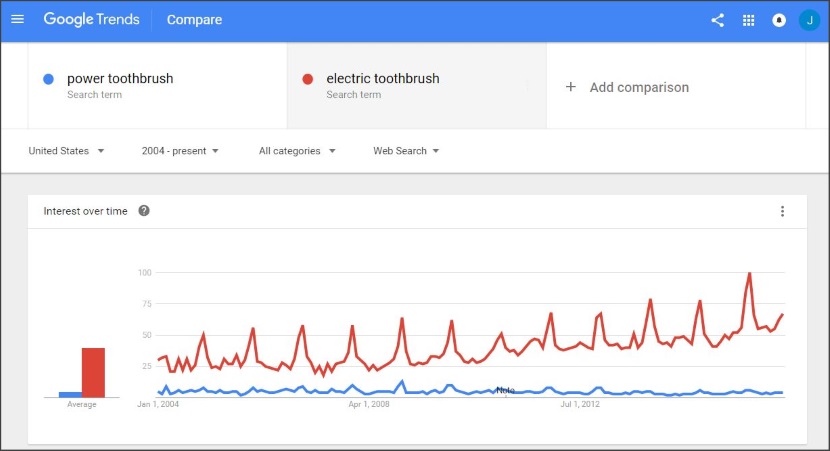The width and height of the screenshot is (830, 451).
Task: Select the Compare header item
Action: pos(194,20)
